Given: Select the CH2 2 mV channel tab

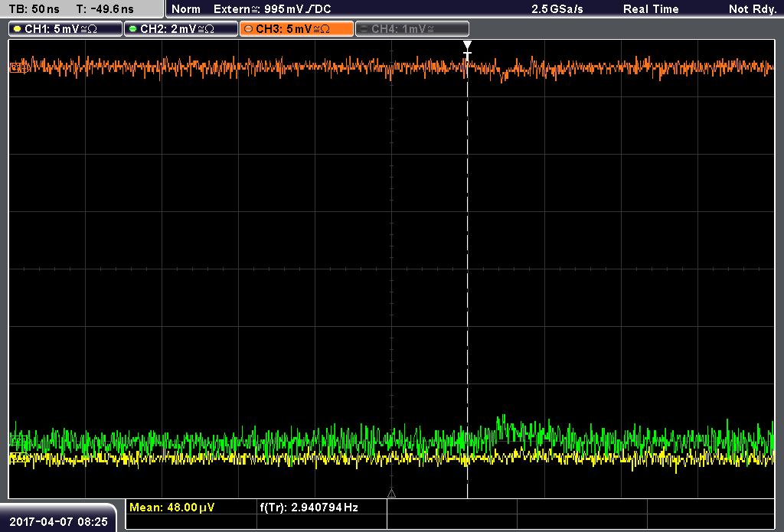Looking at the screenshot, I should (181, 29).
